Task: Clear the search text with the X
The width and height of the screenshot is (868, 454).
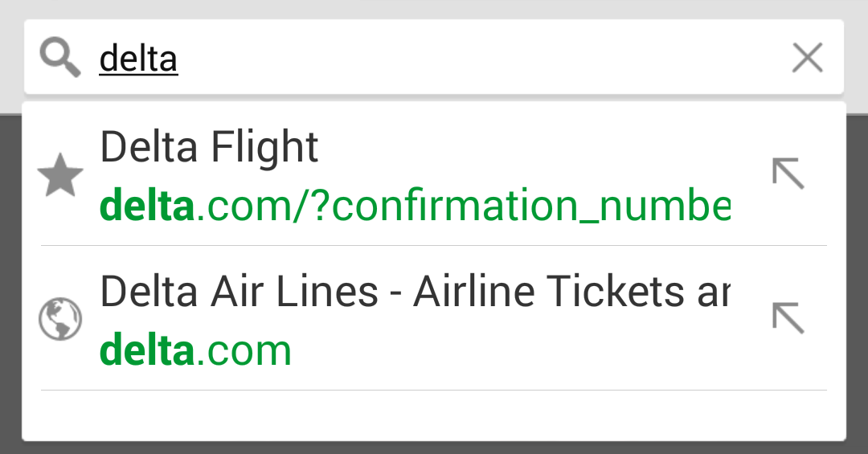Action: [807, 58]
